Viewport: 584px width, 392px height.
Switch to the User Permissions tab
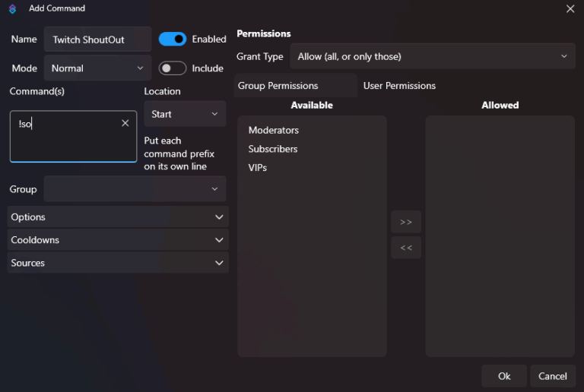click(399, 86)
